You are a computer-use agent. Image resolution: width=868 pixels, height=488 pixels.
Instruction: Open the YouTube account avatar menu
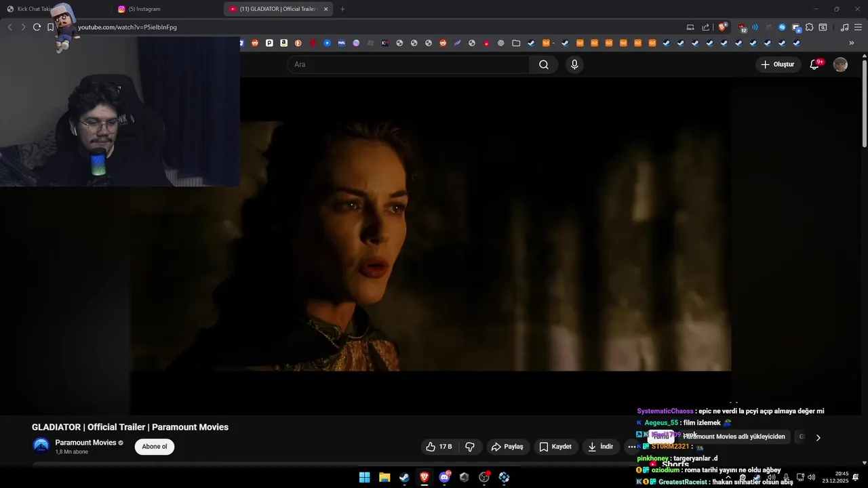point(840,64)
